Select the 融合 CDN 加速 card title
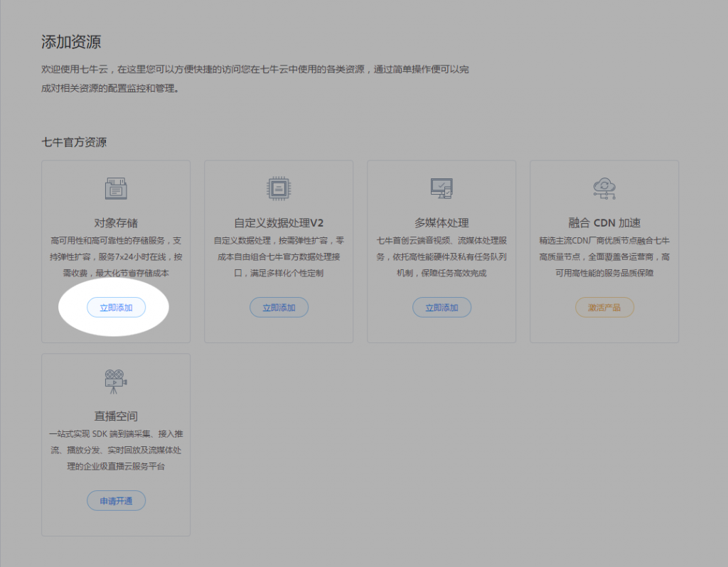This screenshot has height=567, width=728. point(604,222)
